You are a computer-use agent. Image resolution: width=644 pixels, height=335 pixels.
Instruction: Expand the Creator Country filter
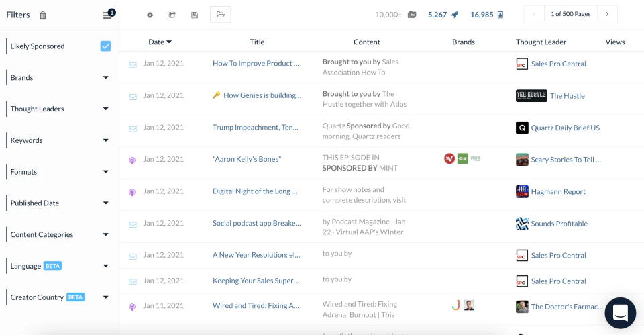(105, 297)
